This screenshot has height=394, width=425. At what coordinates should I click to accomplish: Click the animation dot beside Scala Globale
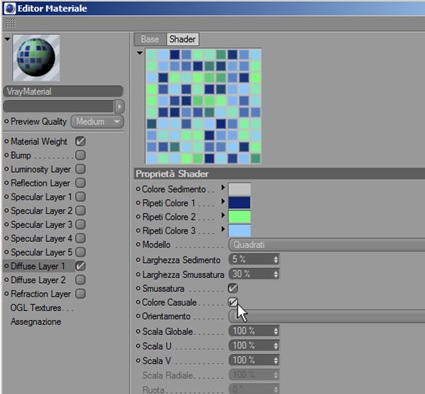point(138,331)
